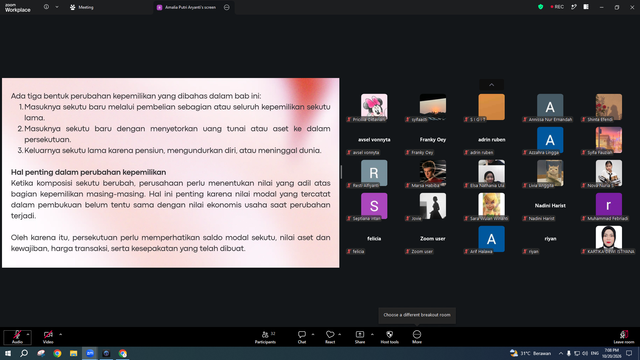Image resolution: width=640 pixels, height=360 pixels.
Task: Open the More options icon
Action: [x=417, y=337]
